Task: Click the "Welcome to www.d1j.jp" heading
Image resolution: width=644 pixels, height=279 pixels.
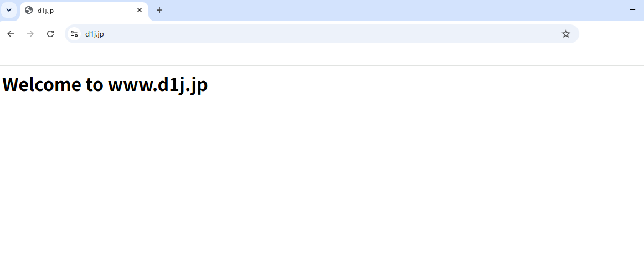Action: (x=105, y=84)
